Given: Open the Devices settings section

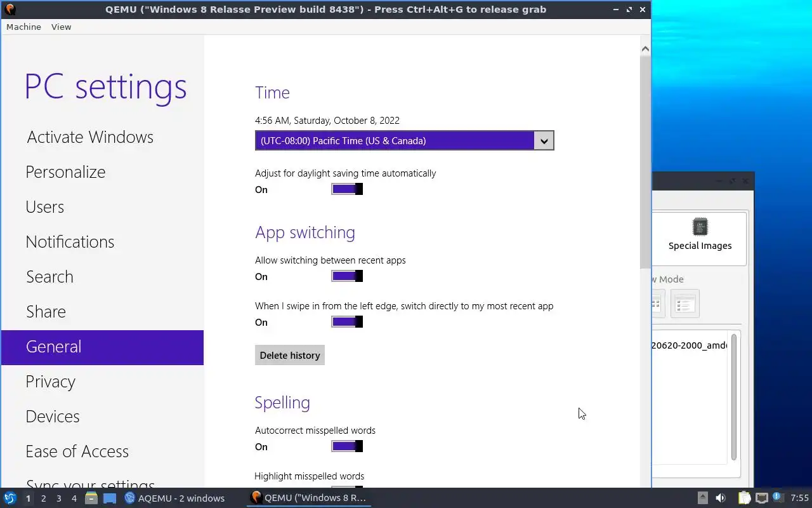Looking at the screenshot, I should coord(53,417).
